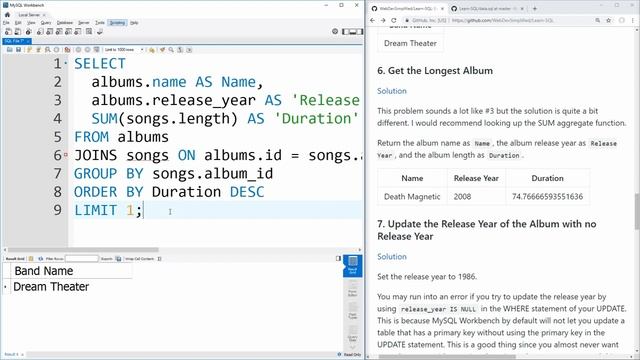Export the recordset to an external file icon
Viewport: 640px width, 360px height.
[118, 259]
